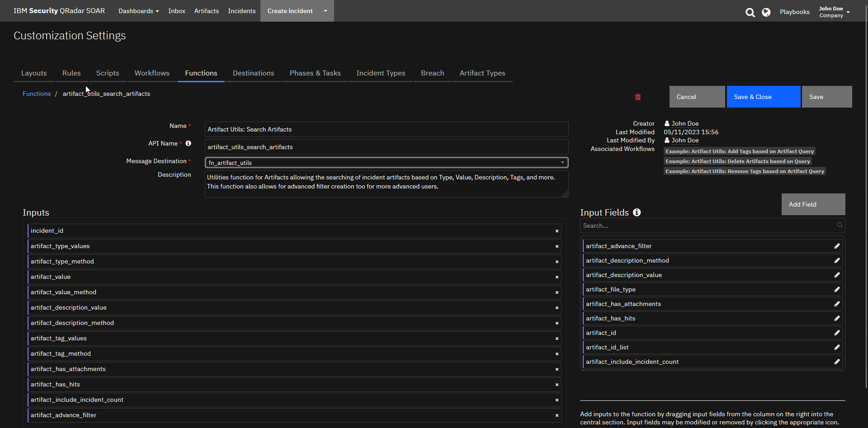Click the edit pencil beside artifact_id_list
Image resolution: width=868 pixels, height=428 pixels.
pos(837,347)
